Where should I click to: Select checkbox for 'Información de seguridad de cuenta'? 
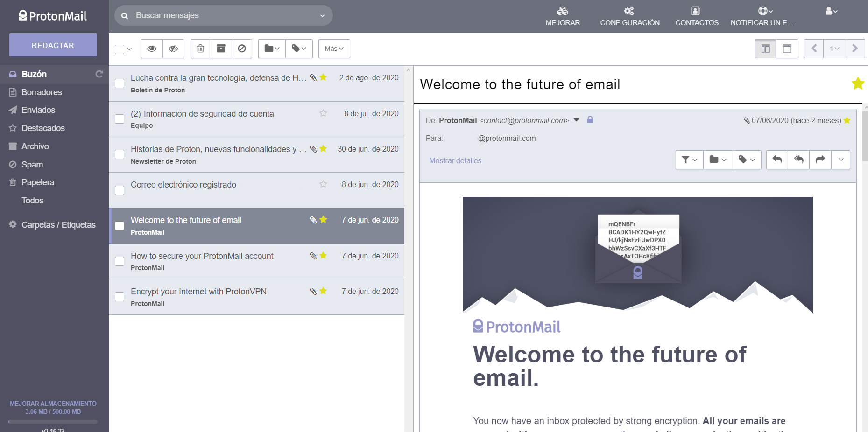click(x=120, y=119)
